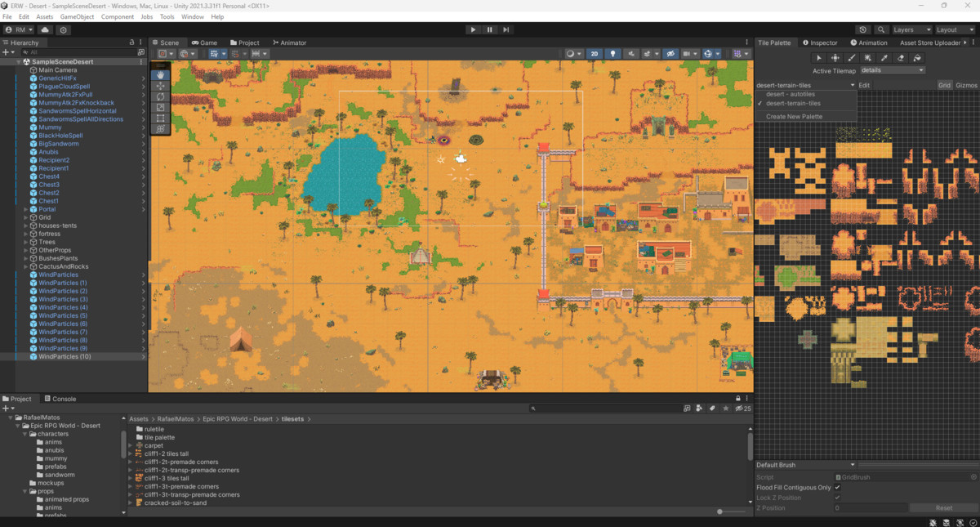980x527 pixels.
Task: Switch to the Animator tab
Action: click(290, 42)
